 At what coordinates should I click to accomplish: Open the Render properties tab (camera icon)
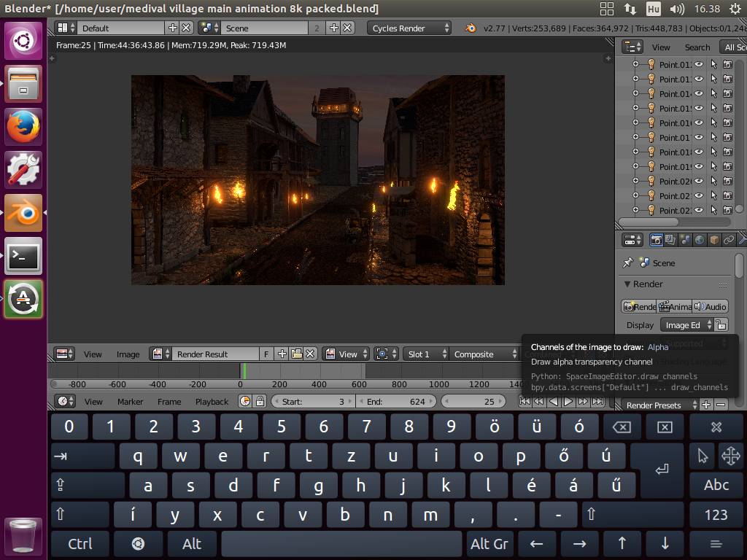click(656, 240)
